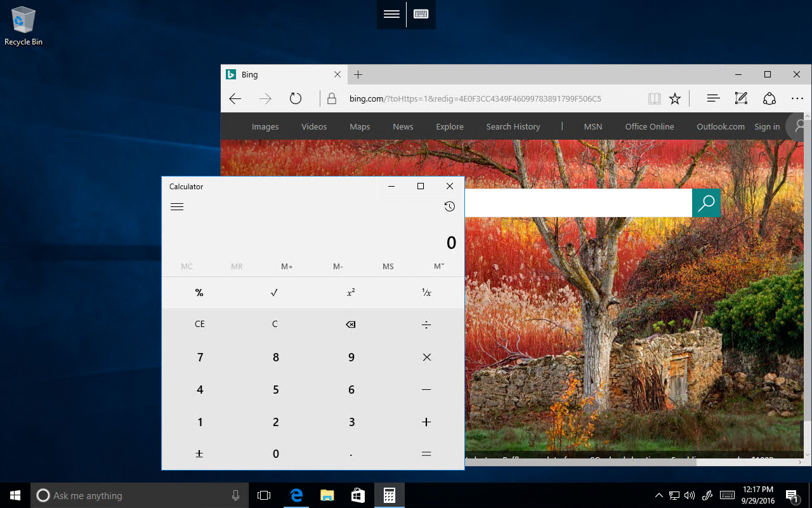Add the Bing page to favorites
The height and width of the screenshot is (508, 812).
(x=674, y=98)
